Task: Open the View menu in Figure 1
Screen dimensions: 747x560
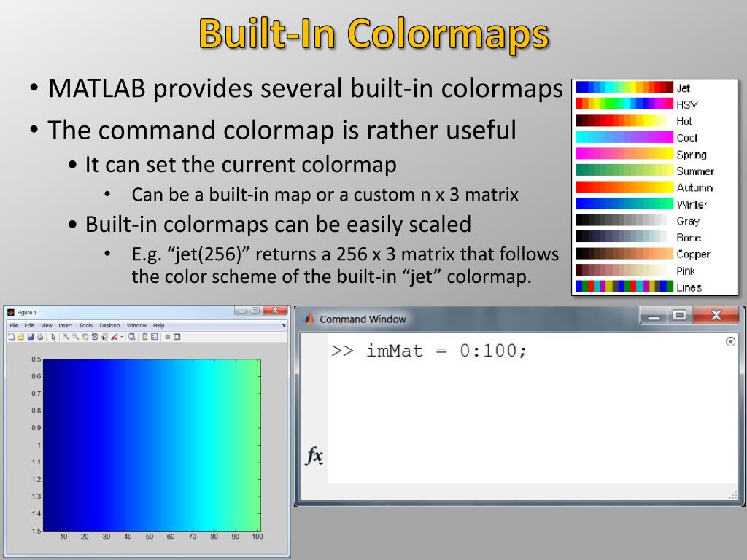Action: (47, 326)
